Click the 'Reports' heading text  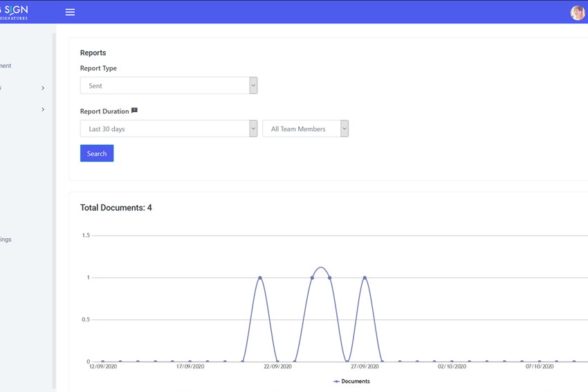point(93,53)
